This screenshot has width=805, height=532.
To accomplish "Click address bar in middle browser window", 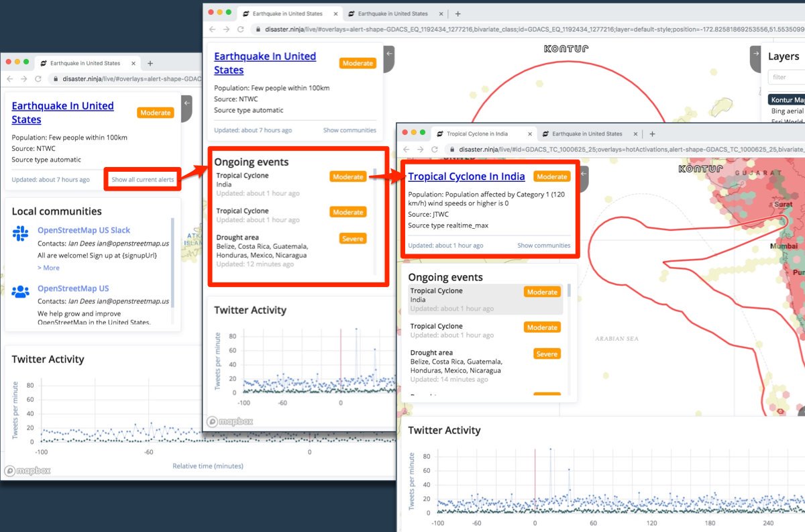I will pos(527,30).
